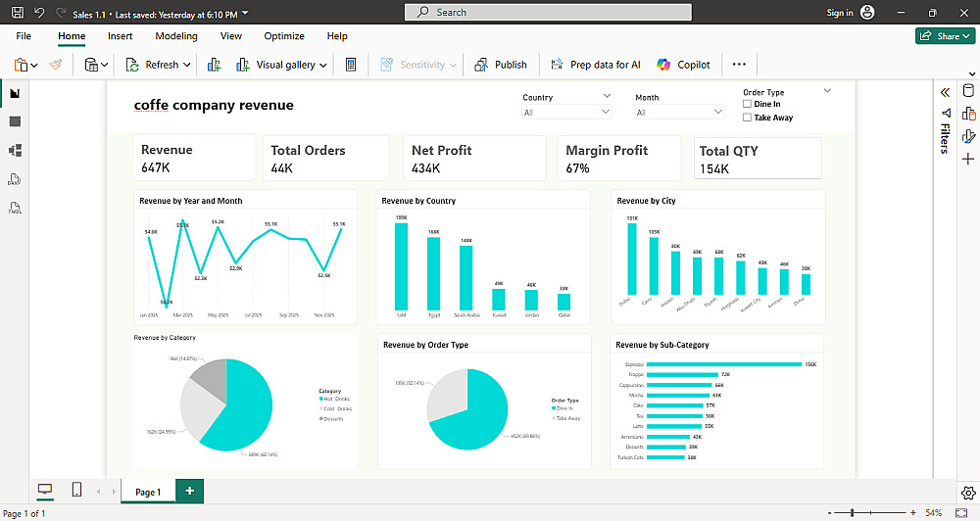980x521 pixels.
Task: Open settings gear at bottom right
Action: tap(968, 493)
